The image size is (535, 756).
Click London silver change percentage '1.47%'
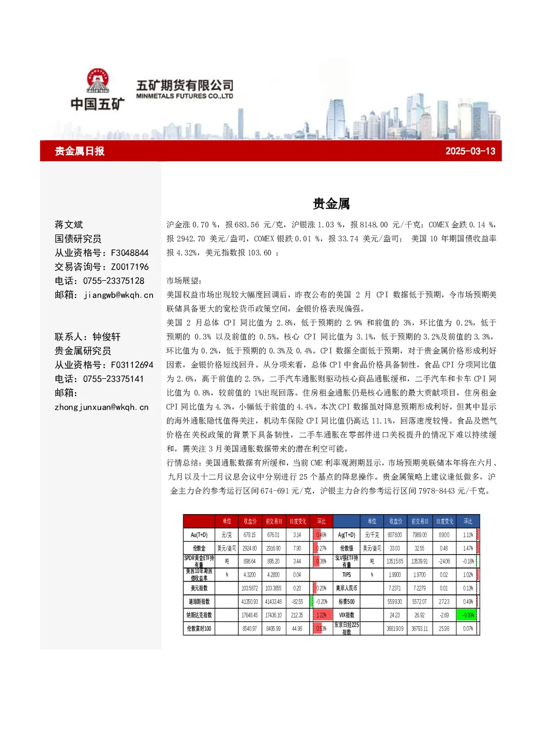(x=468, y=548)
